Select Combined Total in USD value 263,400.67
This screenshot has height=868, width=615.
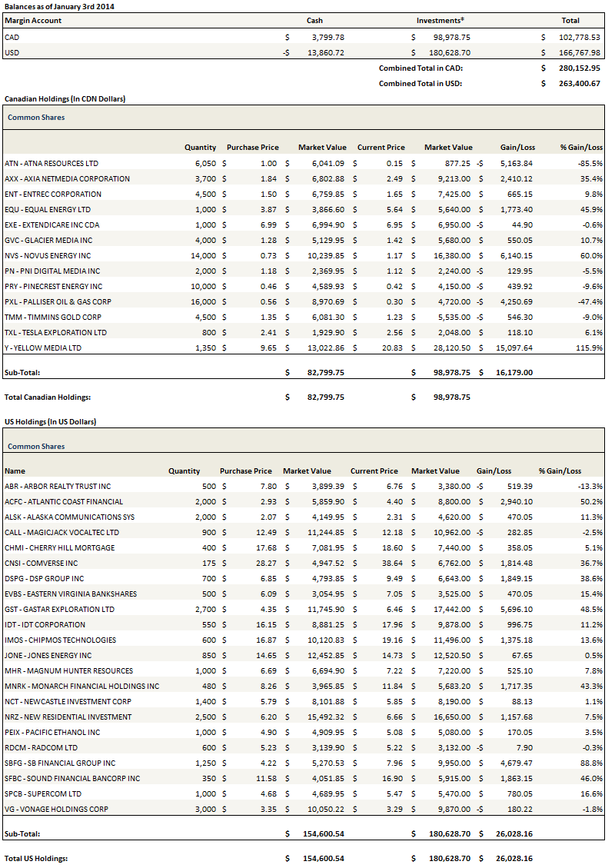click(575, 83)
